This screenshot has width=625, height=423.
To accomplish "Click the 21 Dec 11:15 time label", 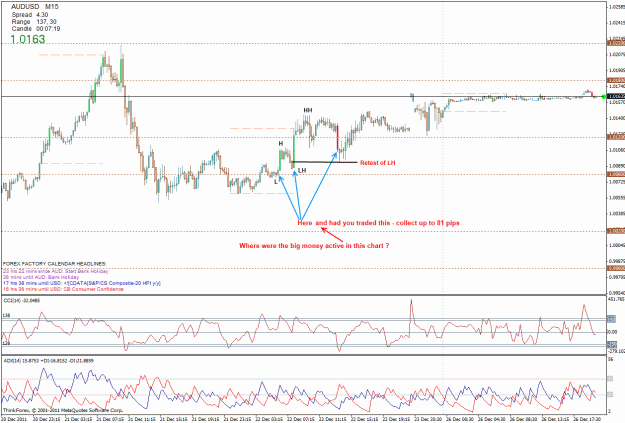I will coord(141,419).
